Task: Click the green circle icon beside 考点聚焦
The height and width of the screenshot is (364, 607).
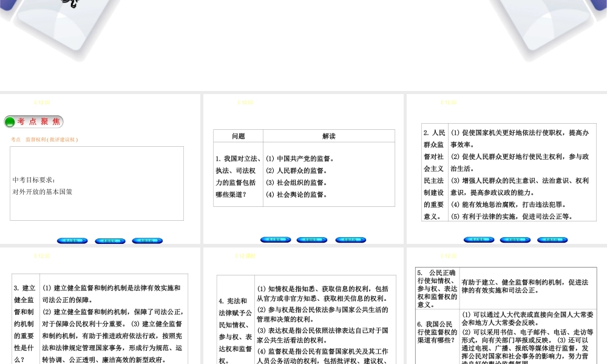Action: (x=10, y=122)
